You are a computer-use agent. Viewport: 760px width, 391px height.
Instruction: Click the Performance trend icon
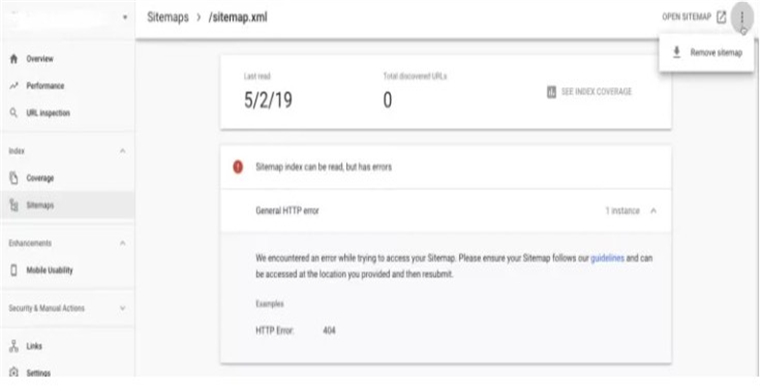(14, 86)
